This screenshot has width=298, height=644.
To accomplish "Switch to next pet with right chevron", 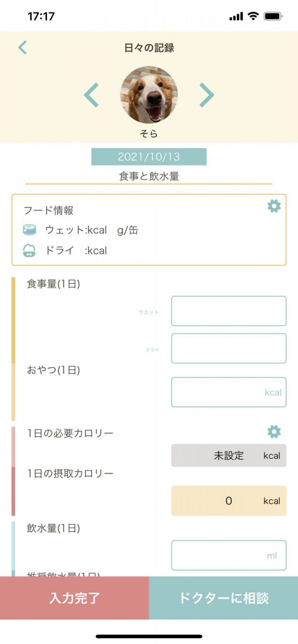I will pyautogui.click(x=207, y=95).
